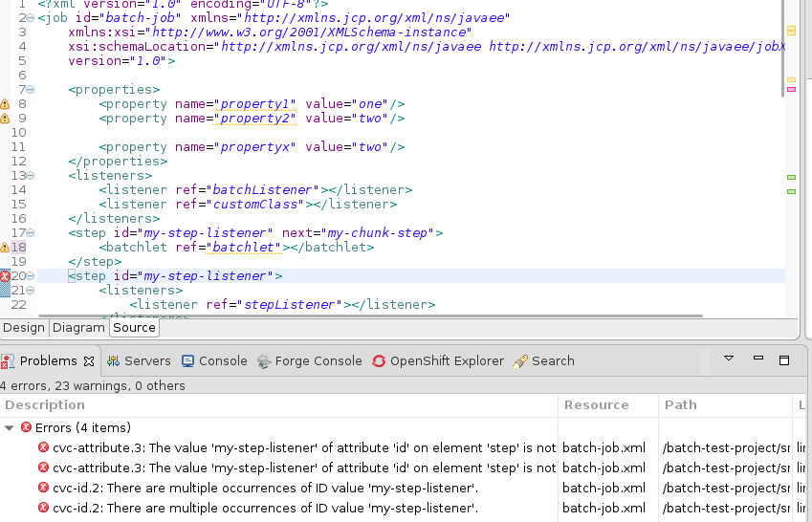Sort by the Resource column header
Viewport: 812px width, 522px height.
(608, 405)
